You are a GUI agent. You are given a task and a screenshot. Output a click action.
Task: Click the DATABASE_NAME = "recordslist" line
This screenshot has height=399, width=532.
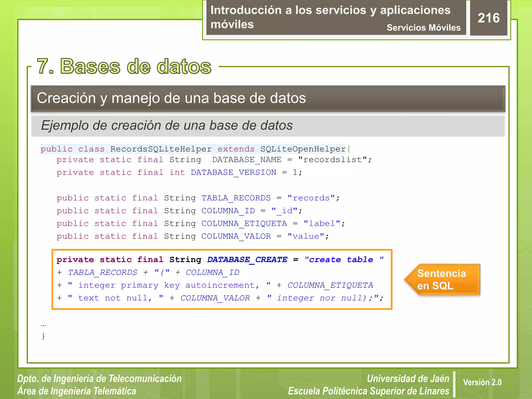(214, 160)
